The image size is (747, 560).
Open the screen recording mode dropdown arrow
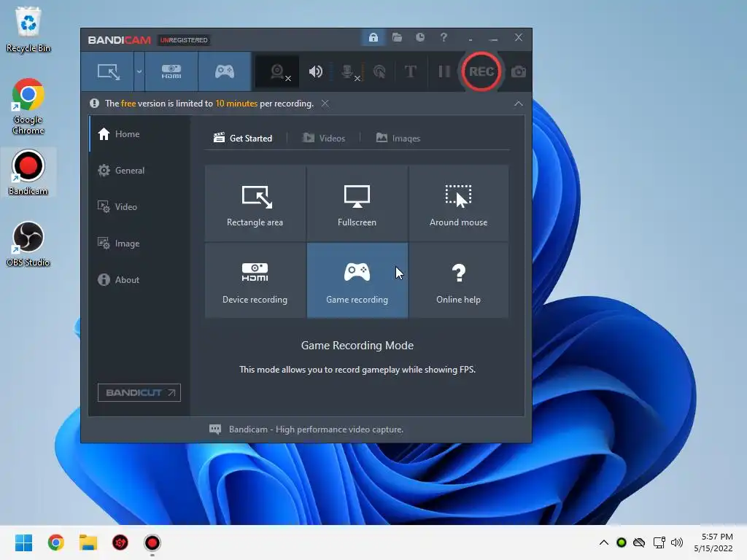[x=139, y=72]
